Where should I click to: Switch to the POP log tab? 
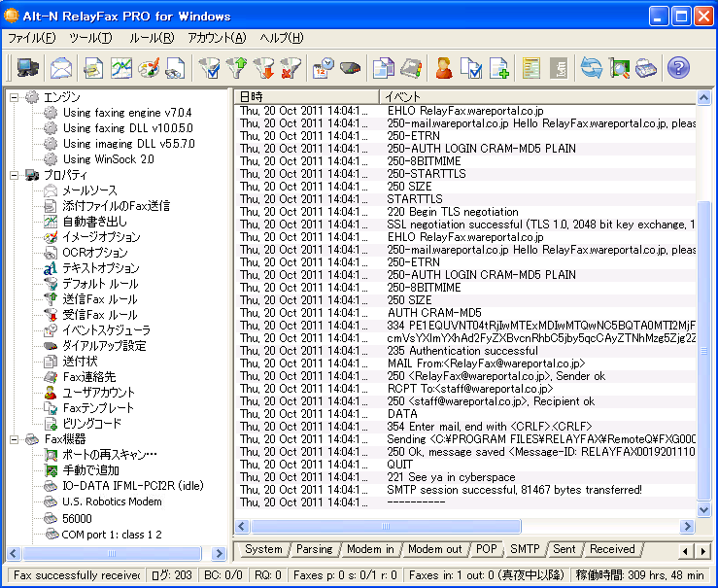point(486,550)
